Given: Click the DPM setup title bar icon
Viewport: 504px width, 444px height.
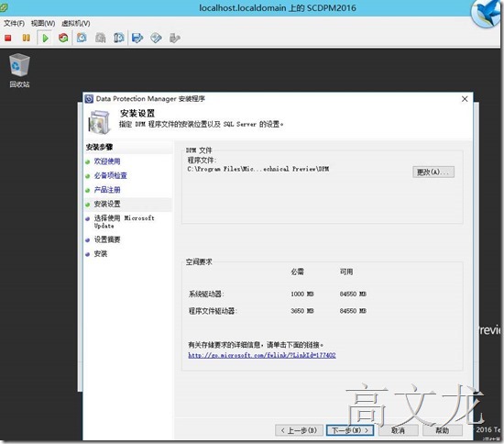Looking at the screenshot, I should [89, 99].
